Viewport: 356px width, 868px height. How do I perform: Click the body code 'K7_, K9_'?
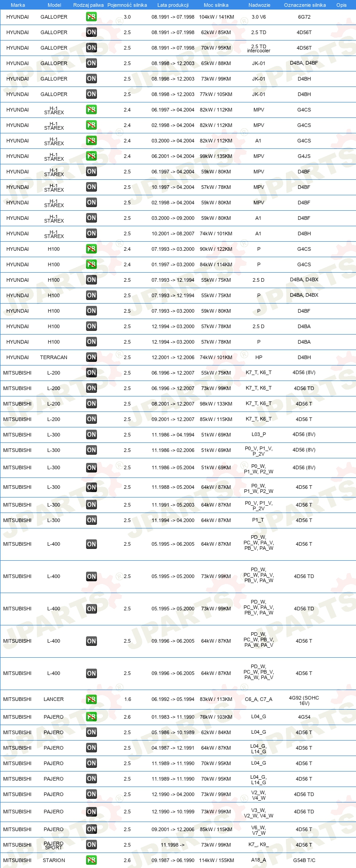259,845
